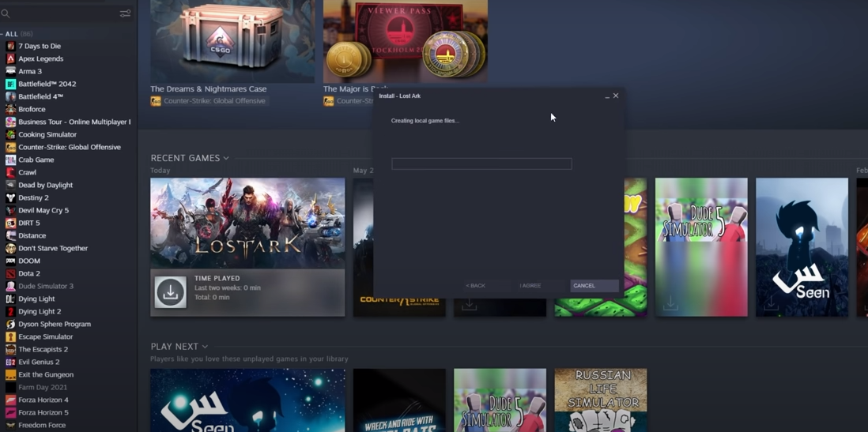Click the Battlefield 2042 game icon
This screenshot has height=432, width=868.
click(x=10, y=84)
